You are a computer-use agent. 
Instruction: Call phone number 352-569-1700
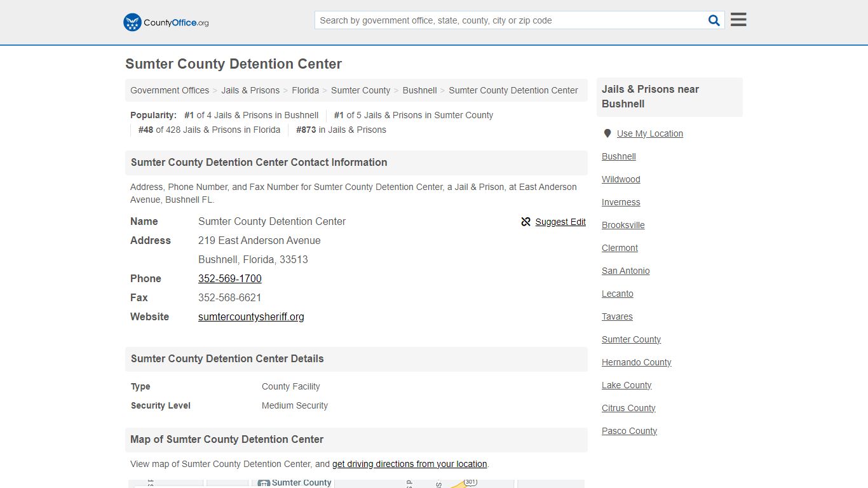(230, 278)
